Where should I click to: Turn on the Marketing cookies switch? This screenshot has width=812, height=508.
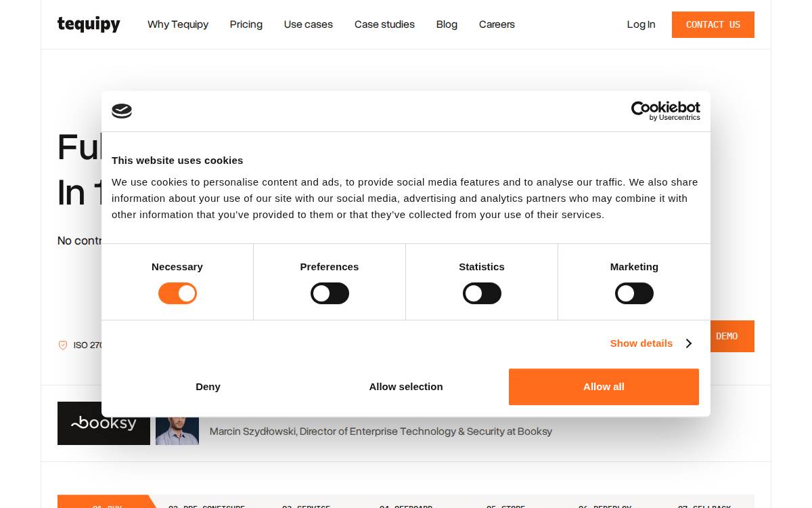pos(634,293)
